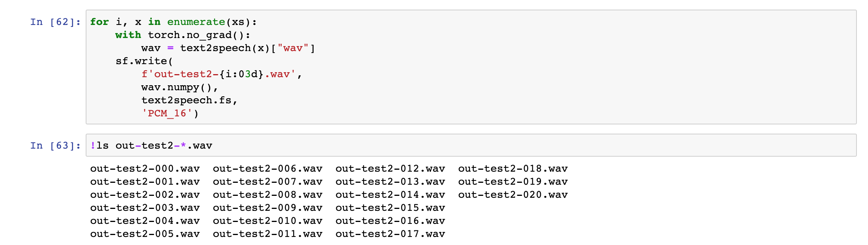
Task: Click the wav.numpy() argument line
Action: point(180,87)
